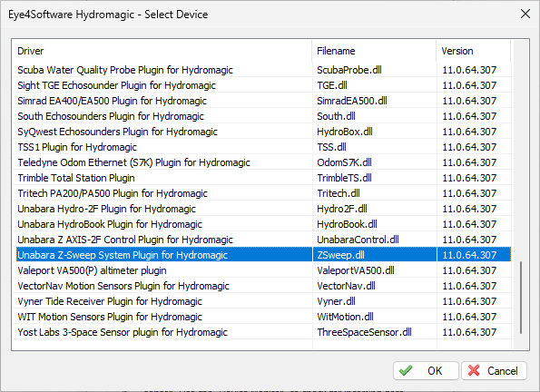This screenshot has width=540, height=392.
Task: Select the Trimble Total Station Plugin
Action: click(261, 178)
